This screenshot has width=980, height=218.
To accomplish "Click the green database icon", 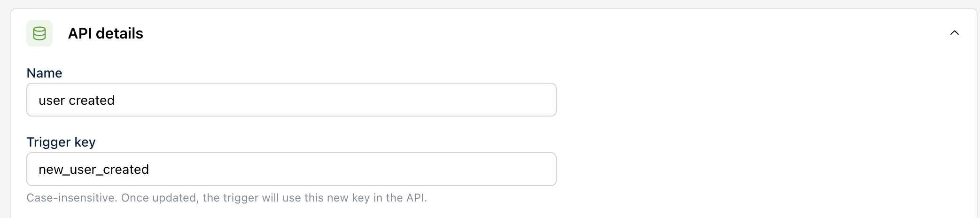I will 39,33.
